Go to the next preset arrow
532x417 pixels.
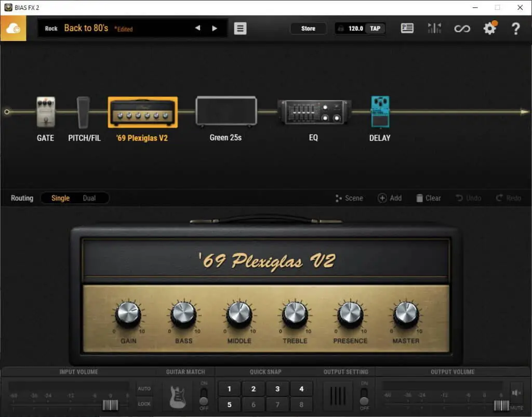(x=215, y=28)
